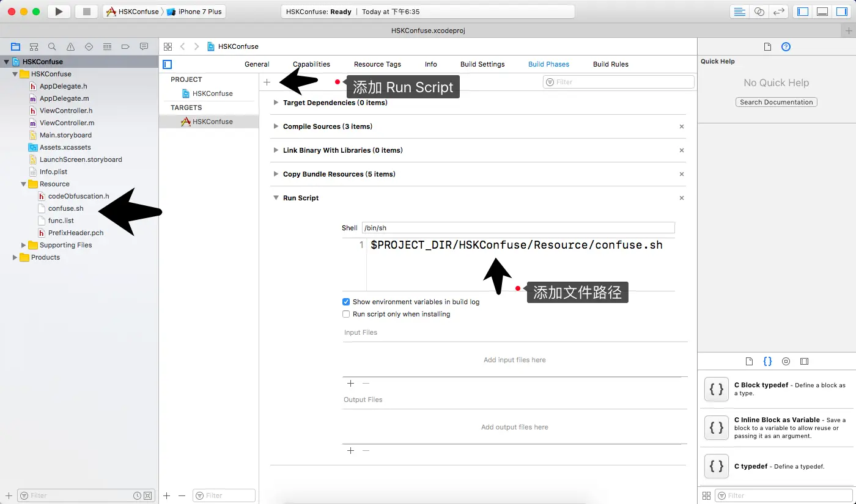Open the find navigator tab
856x504 pixels.
pos(52,46)
